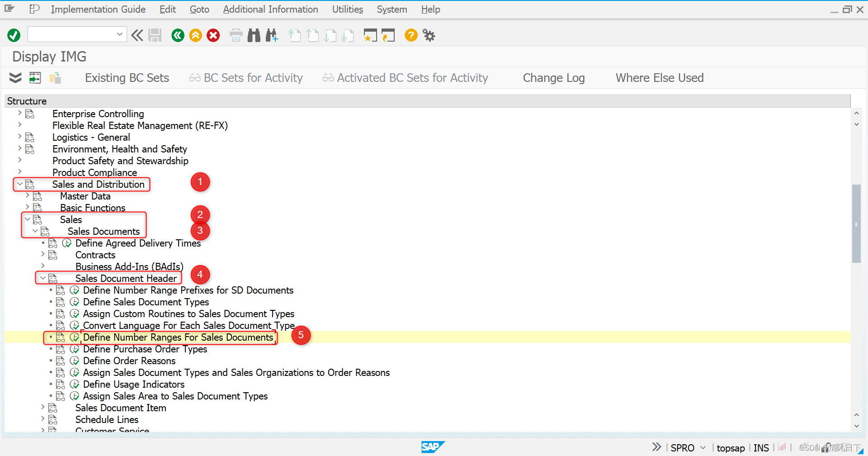Click the red Cancel icon

coord(213,35)
